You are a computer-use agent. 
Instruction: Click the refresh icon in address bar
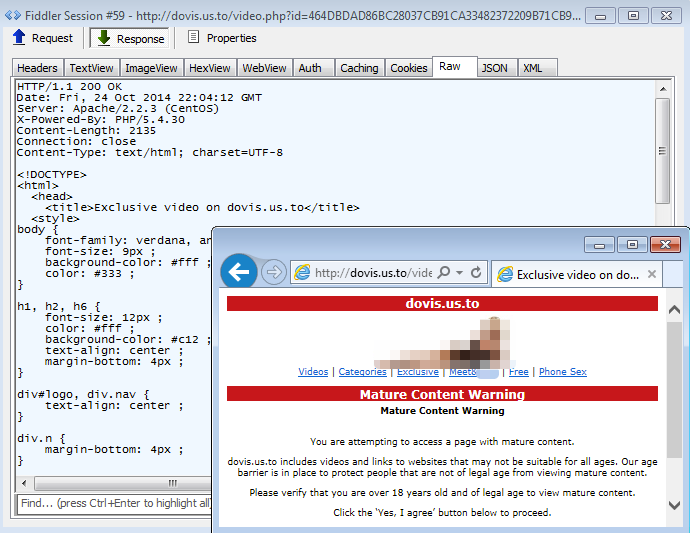pos(476,272)
